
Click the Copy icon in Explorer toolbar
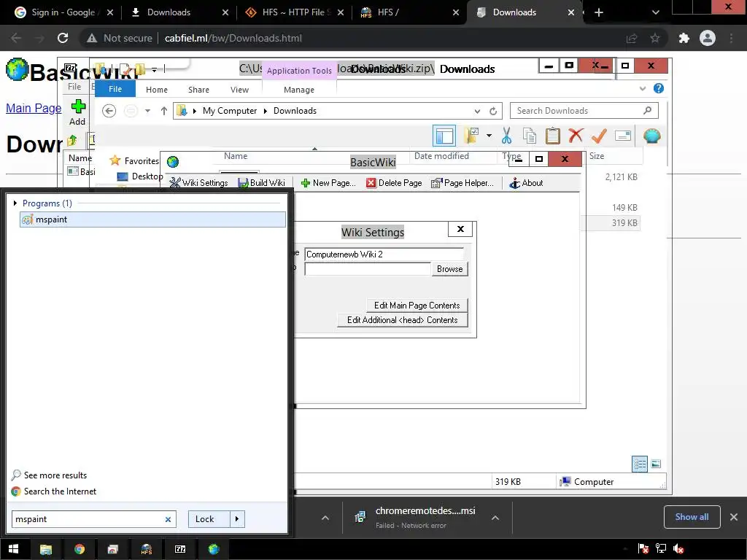(530, 136)
